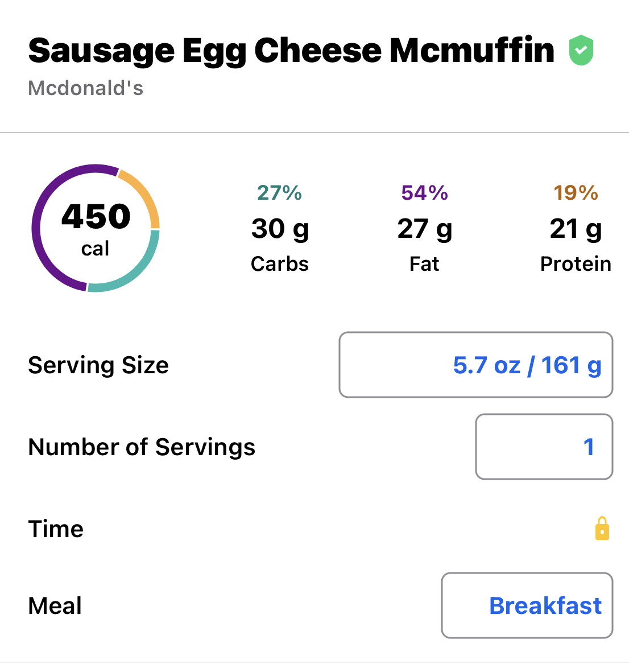Tap the 19% protein percentage

(x=576, y=193)
